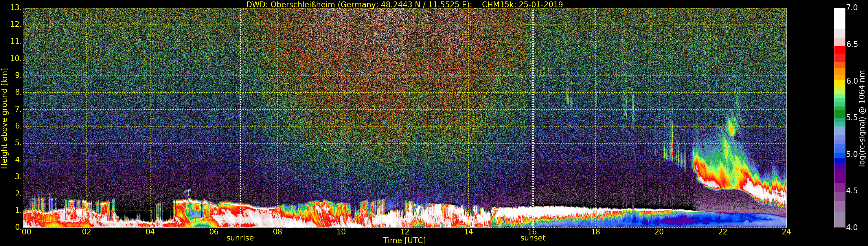Click the "24" time axis tick label
868x246 pixels.
point(786,232)
